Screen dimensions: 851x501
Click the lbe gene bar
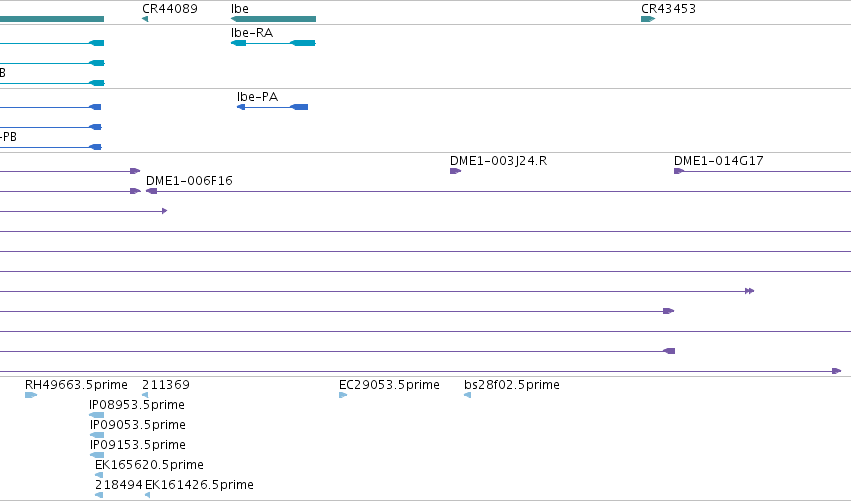coord(273,19)
